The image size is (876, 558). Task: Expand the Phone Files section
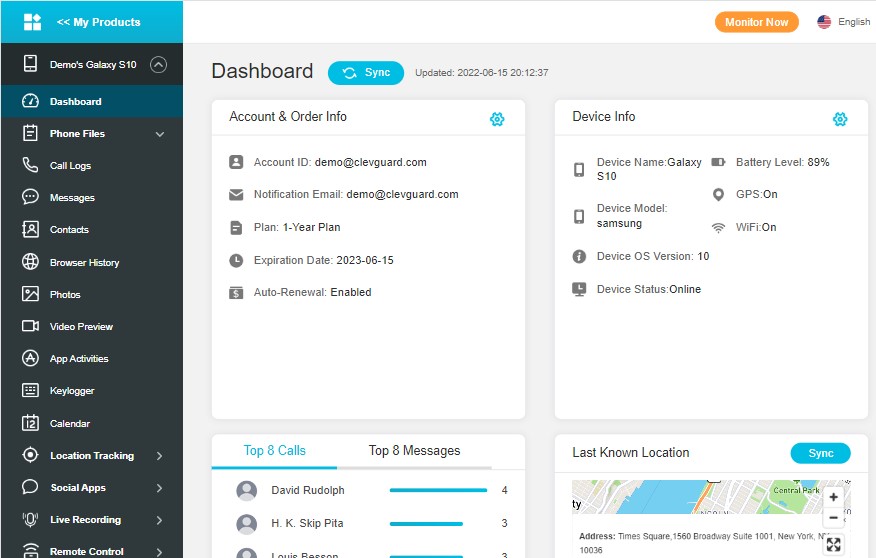[160, 134]
